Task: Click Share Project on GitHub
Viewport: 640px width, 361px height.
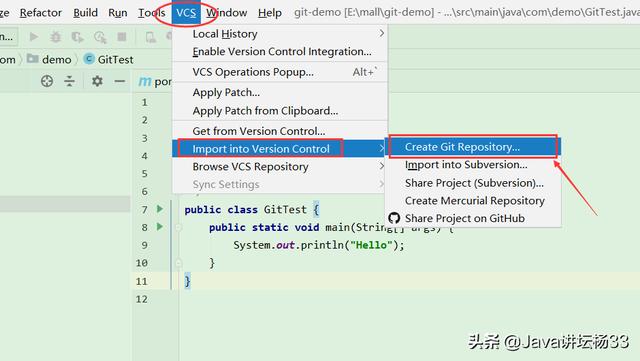Action: pyautogui.click(x=473, y=218)
